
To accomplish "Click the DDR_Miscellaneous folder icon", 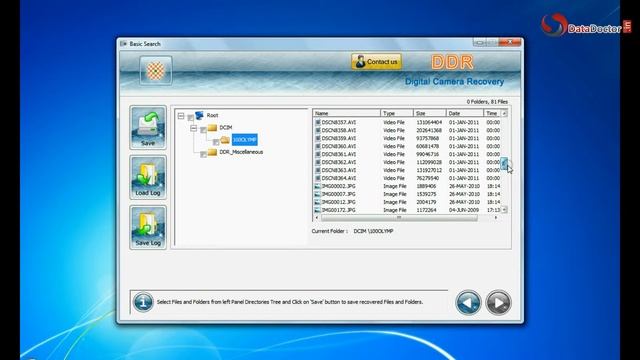I will tap(212, 152).
